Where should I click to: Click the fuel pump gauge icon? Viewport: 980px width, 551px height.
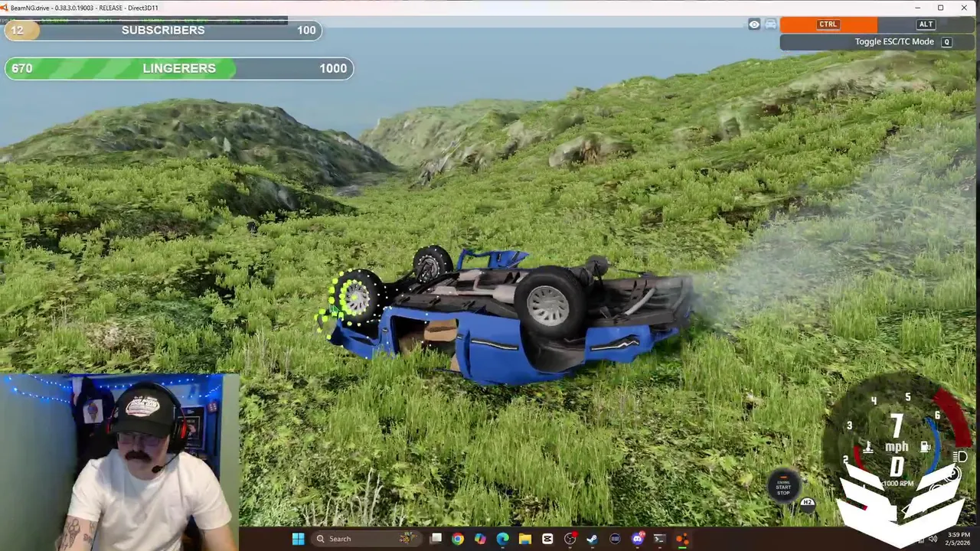coord(925,446)
